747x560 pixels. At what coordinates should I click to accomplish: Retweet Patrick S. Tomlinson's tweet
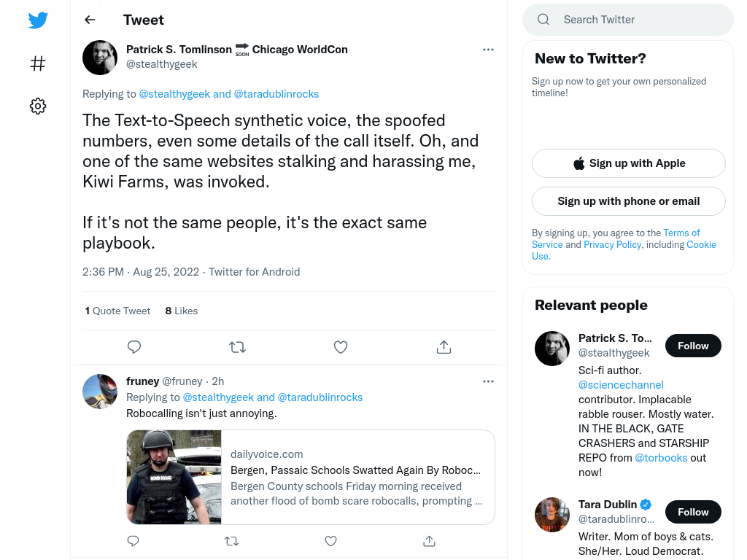(x=237, y=346)
